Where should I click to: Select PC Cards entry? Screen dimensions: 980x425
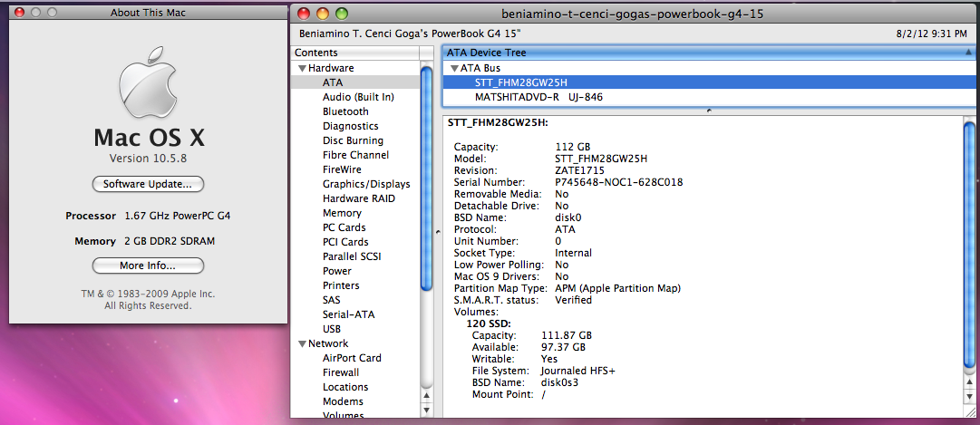344,227
